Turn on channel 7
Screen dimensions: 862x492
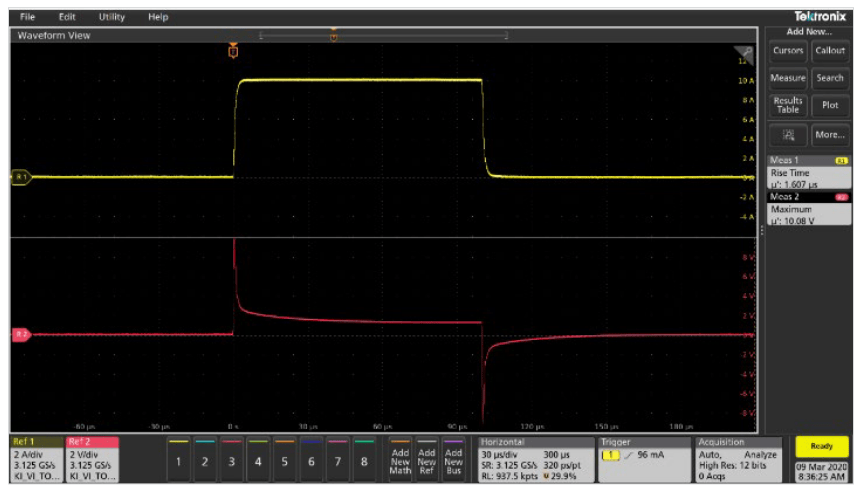coord(338,461)
